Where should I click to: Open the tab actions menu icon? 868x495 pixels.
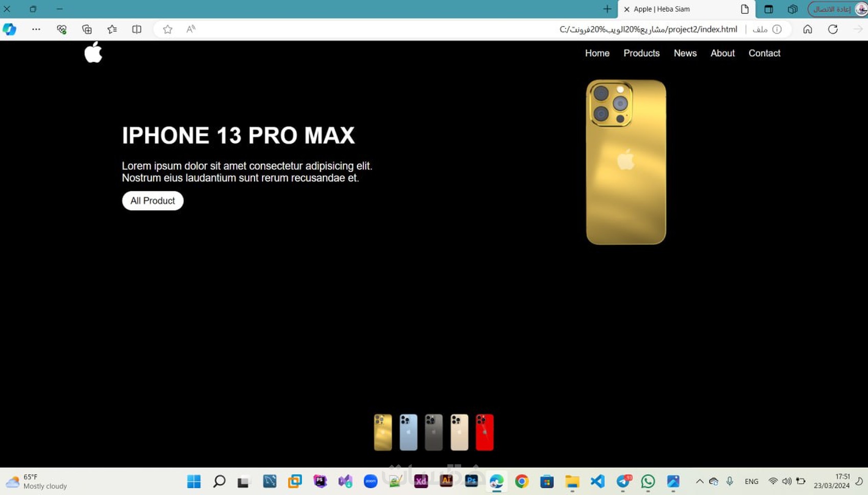(x=768, y=9)
